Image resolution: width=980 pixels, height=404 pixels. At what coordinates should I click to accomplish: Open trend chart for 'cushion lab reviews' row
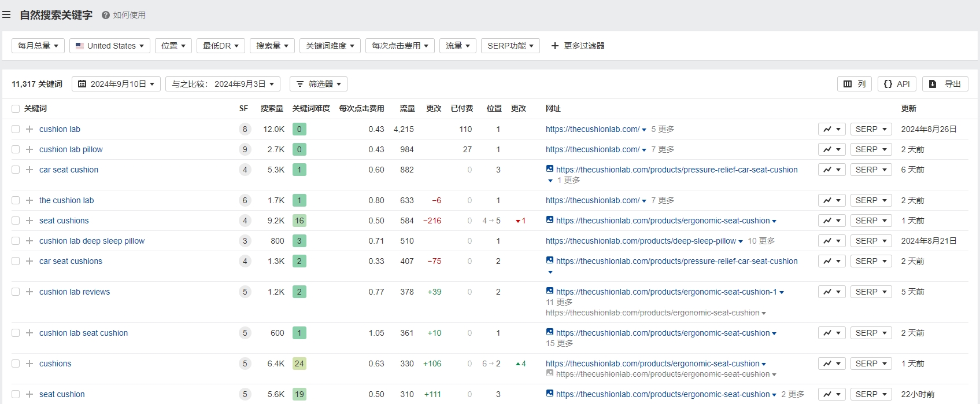[x=832, y=292]
